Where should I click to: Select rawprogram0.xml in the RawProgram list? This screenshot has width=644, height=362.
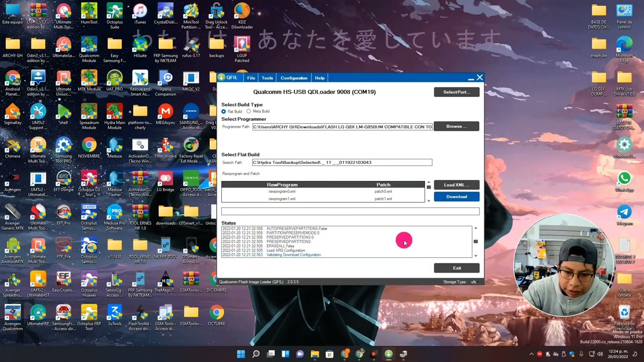click(x=282, y=192)
